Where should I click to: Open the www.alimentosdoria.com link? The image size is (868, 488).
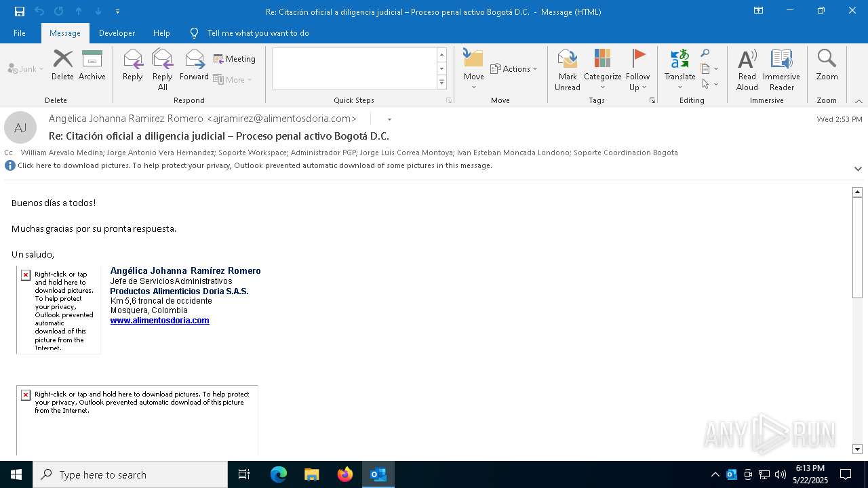click(x=159, y=321)
